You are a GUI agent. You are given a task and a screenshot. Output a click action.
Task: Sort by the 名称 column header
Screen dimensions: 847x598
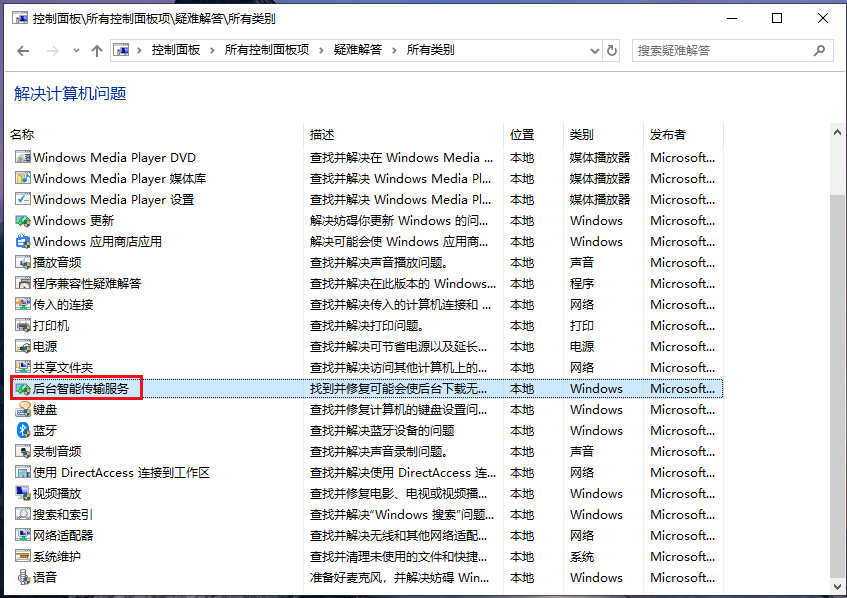pos(22,135)
